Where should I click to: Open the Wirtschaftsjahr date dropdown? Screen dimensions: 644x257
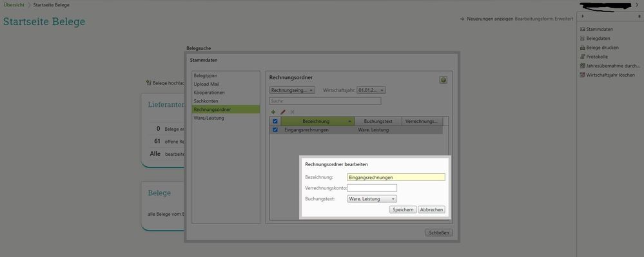point(371,90)
